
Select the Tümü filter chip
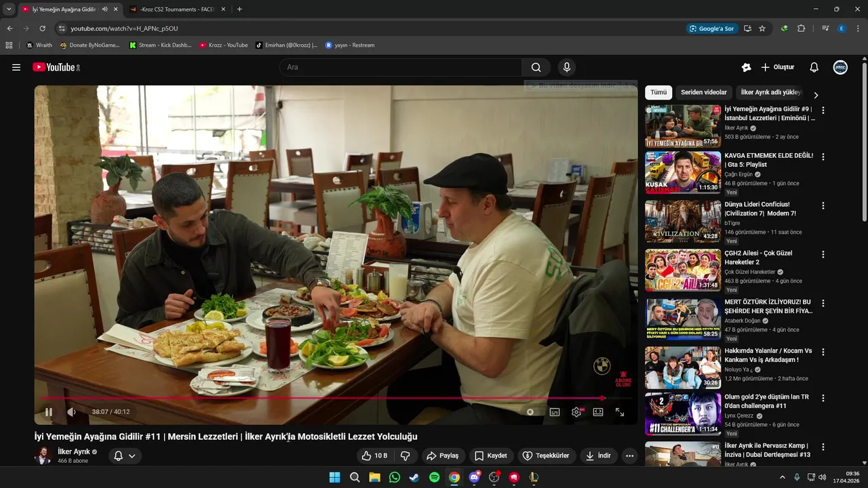658,92
